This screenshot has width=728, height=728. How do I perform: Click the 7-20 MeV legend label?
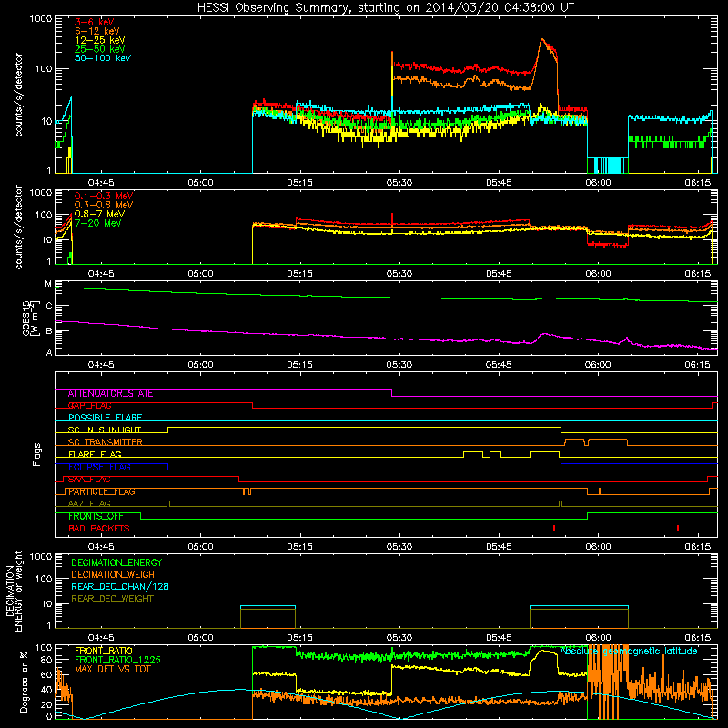pyautogui.click(x=97, y=223)
